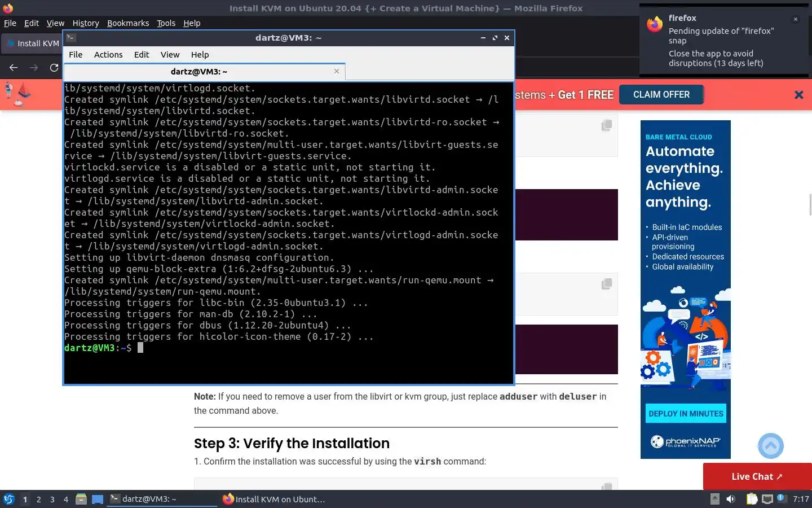Viewport: 812px width, 508px height.
Task: Open Firefox Bookmarks menu
Action: pos(128,23)
